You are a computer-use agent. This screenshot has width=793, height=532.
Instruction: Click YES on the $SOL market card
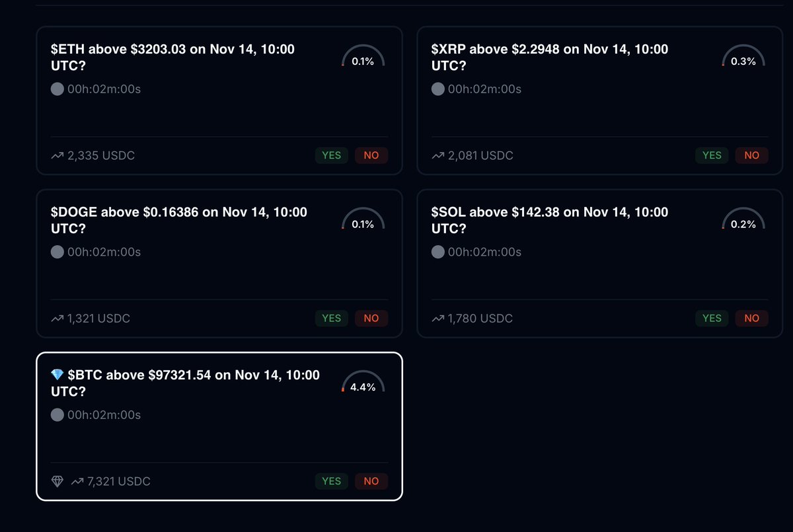[712, 318]
